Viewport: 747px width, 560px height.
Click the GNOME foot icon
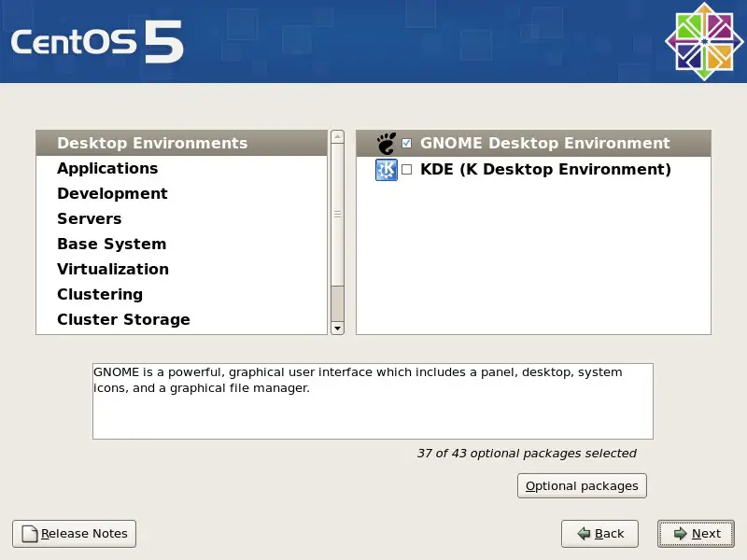(387, 144)
